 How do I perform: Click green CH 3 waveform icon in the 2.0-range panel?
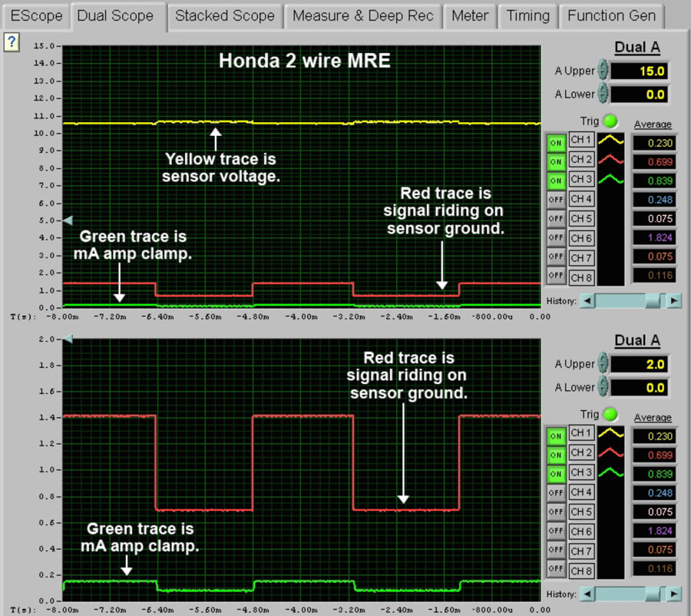[611, 472]
